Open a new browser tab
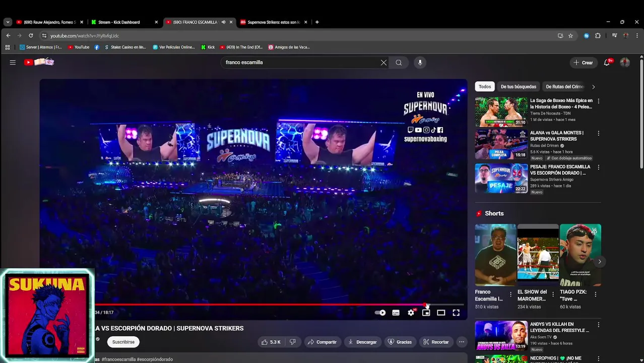Screen dimensions: 644x363 tap(317, 22)
